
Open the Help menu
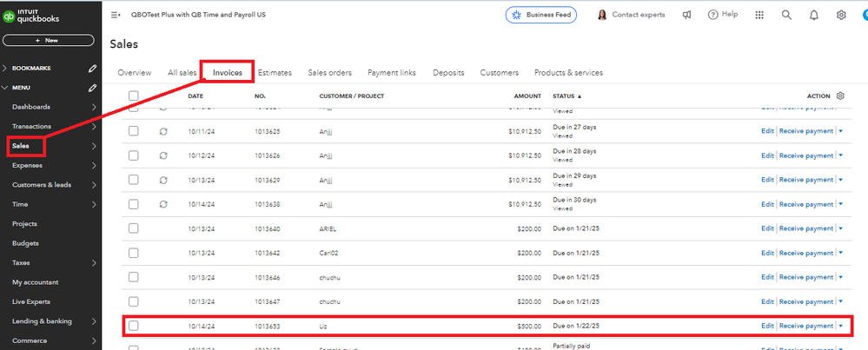[x=723, y=15]
